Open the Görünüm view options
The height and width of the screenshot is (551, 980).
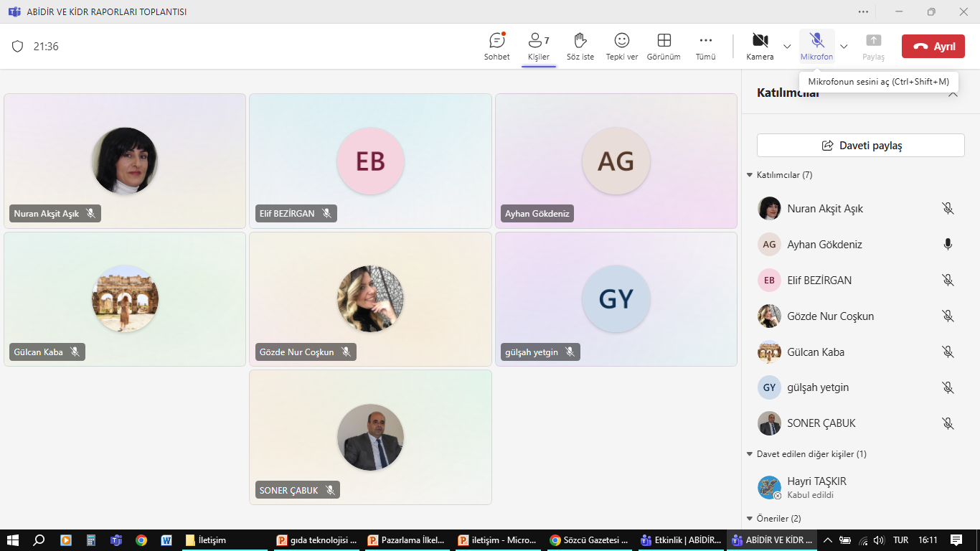click(x=664, y=47)
